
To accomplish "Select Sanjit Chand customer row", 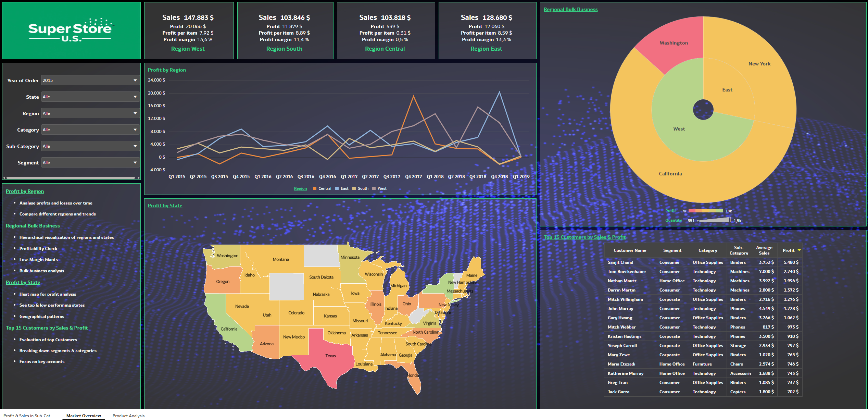I will tap(620, 262).
